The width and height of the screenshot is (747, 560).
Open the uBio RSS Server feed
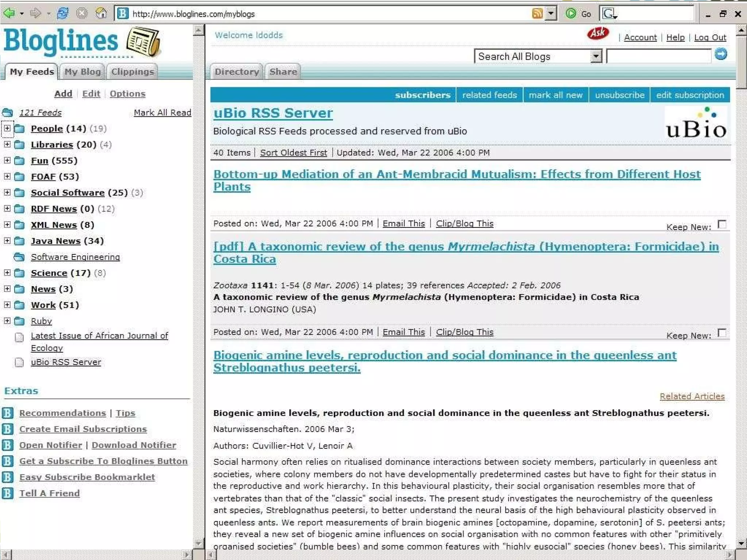pyautogui.click(x=66, y=362)
